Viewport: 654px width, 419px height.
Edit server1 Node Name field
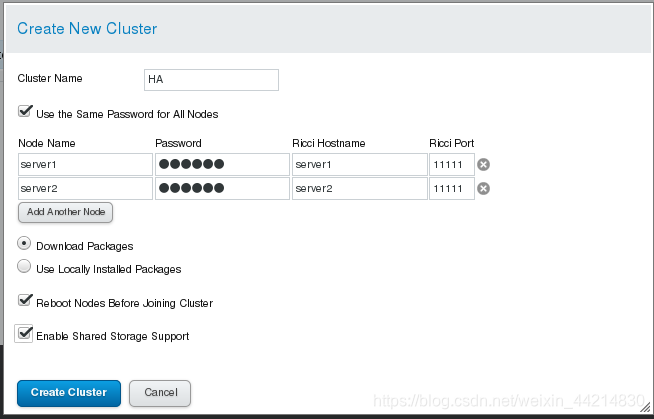point(86,165)
